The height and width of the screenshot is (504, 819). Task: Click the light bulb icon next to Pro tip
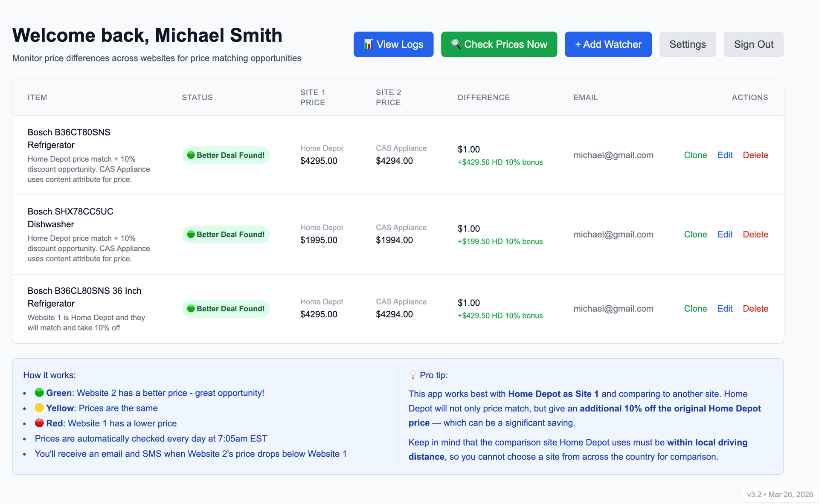coord(413,375)
